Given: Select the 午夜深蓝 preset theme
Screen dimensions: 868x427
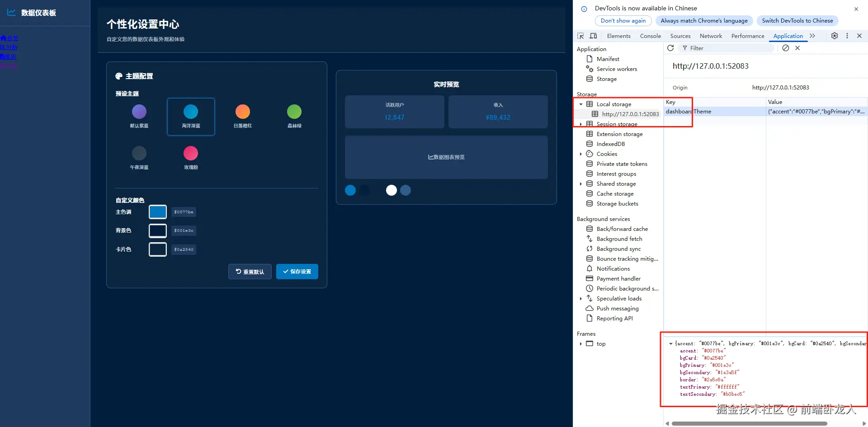Looking at the screenshot, I should [139, 158].
